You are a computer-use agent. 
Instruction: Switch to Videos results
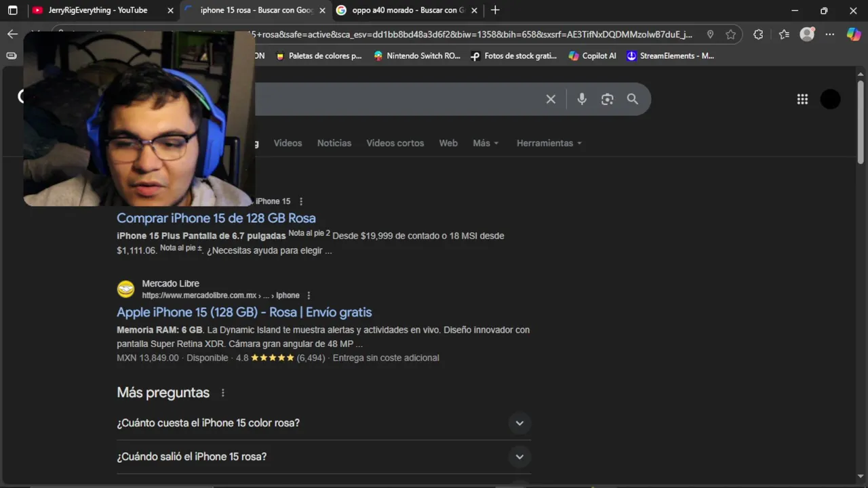288,143
